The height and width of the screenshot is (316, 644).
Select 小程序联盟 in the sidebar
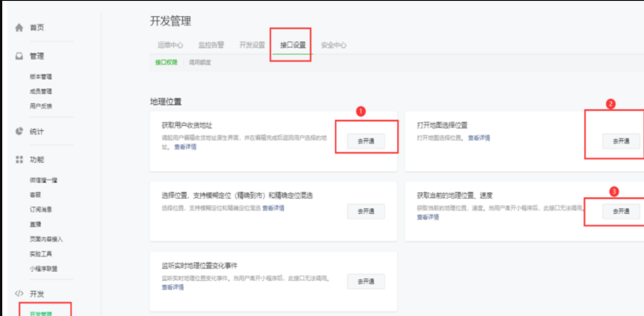click(44, 269)
